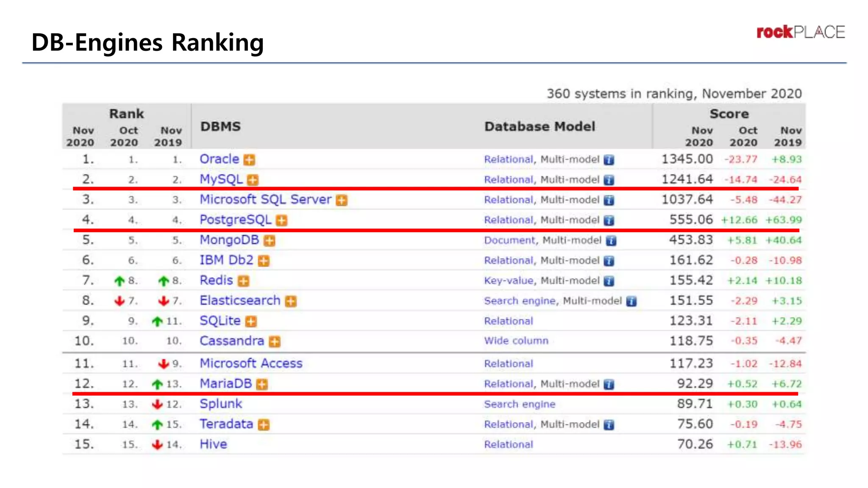Open the Oracle DBMS link
The image size is (868, 488).
[220, 159]
